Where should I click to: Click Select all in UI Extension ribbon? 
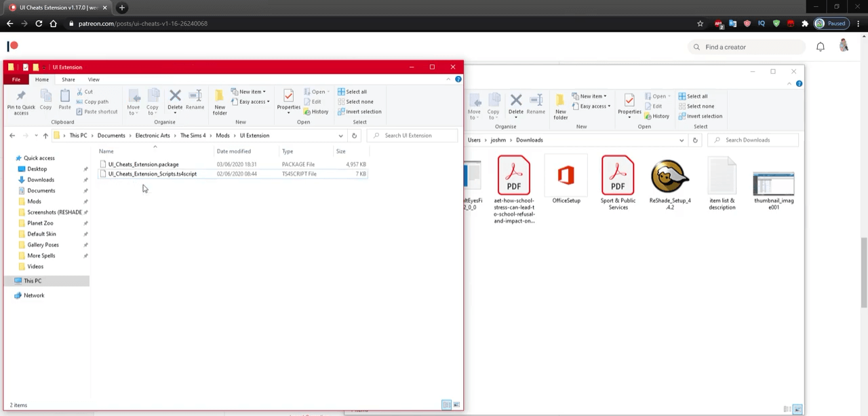352,92
